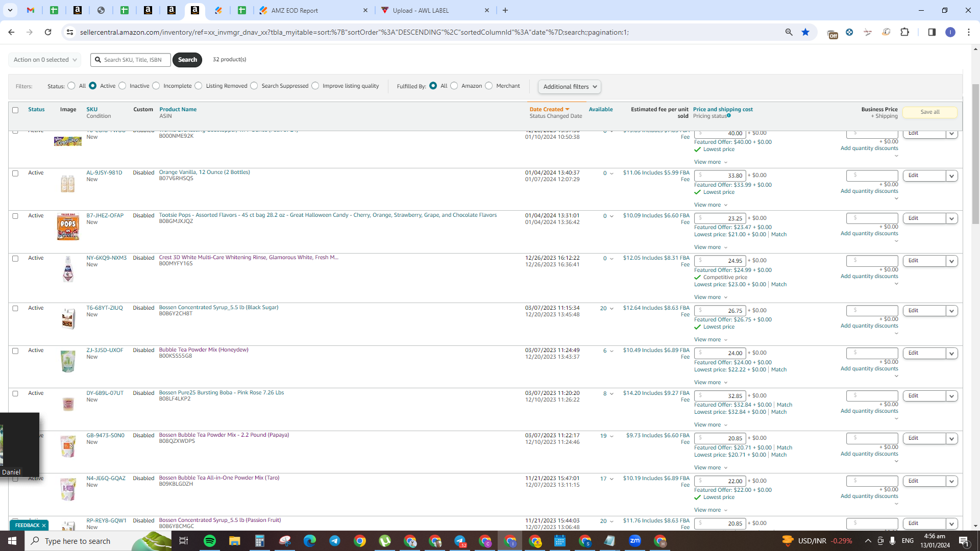Click the Tootsie Pops product image

pyautogui.click(x=68, y=227)
